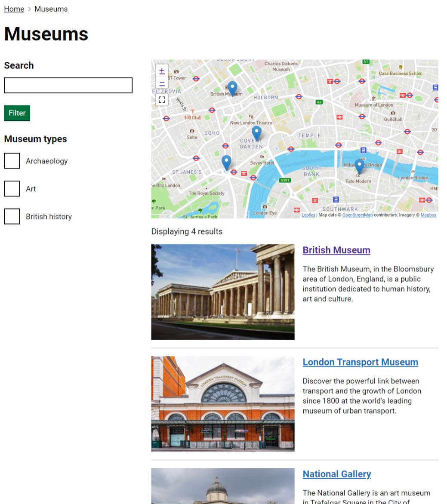Click the Displaying 4 results text
This screenshot has width=447, height=504.
click(x=187, y=231)
